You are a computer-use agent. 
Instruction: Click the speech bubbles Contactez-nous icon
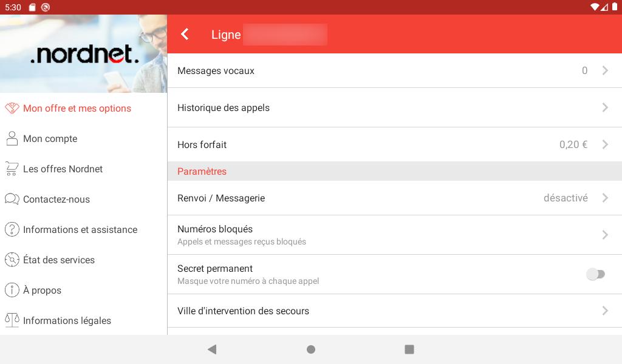(12, 200)
